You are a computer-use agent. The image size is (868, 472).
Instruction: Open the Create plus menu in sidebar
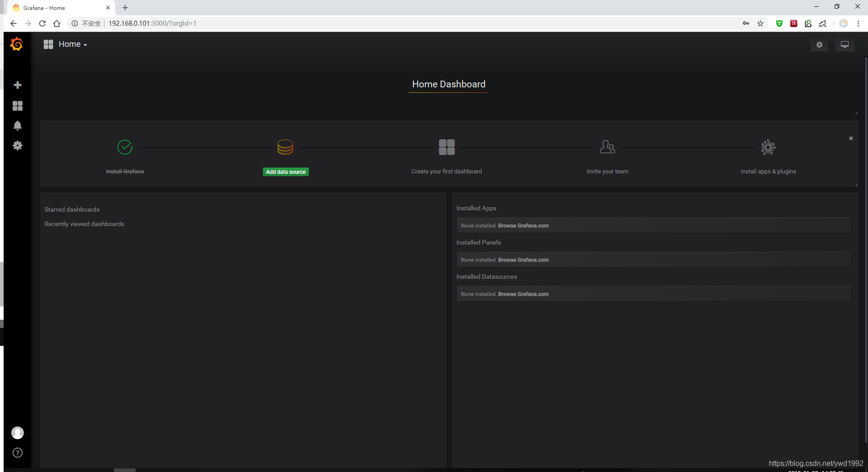pos(18,85)
